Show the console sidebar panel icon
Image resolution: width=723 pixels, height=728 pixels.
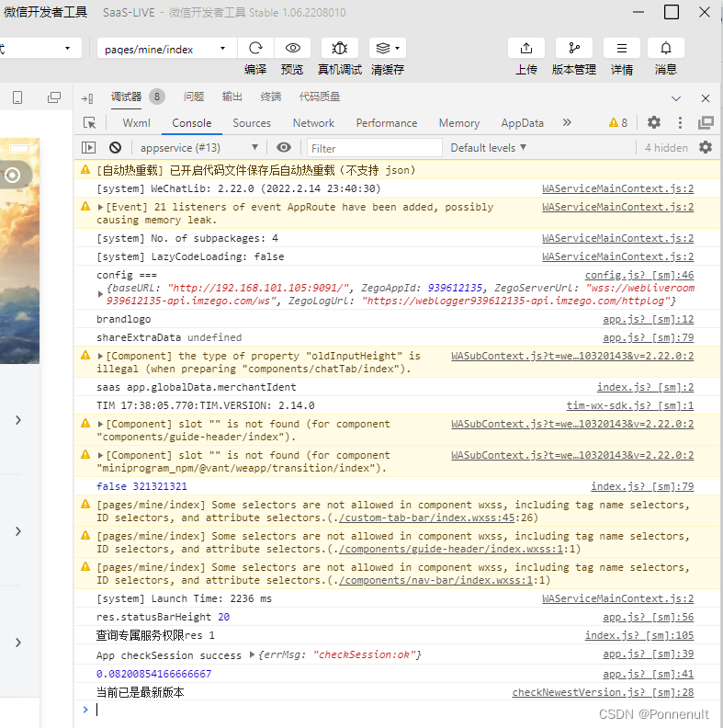[x=88, y=148]
